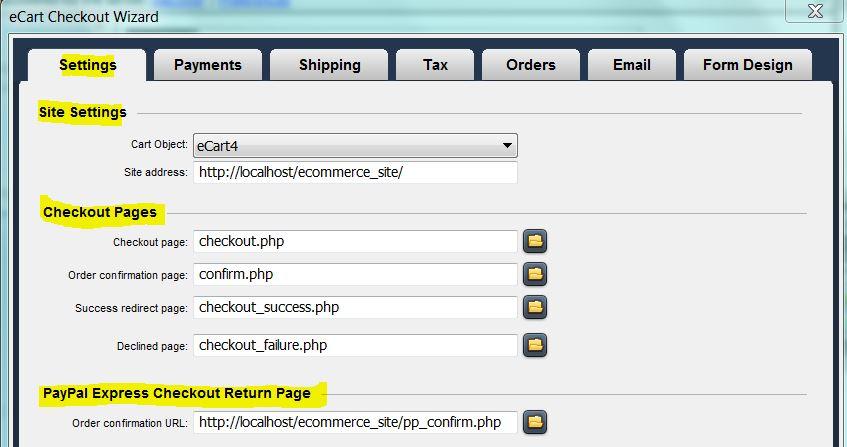The height and width of the screenshot is (447, 847).
Task: Browse for the Order confirmation URL file
Action: tap(535, 422)
